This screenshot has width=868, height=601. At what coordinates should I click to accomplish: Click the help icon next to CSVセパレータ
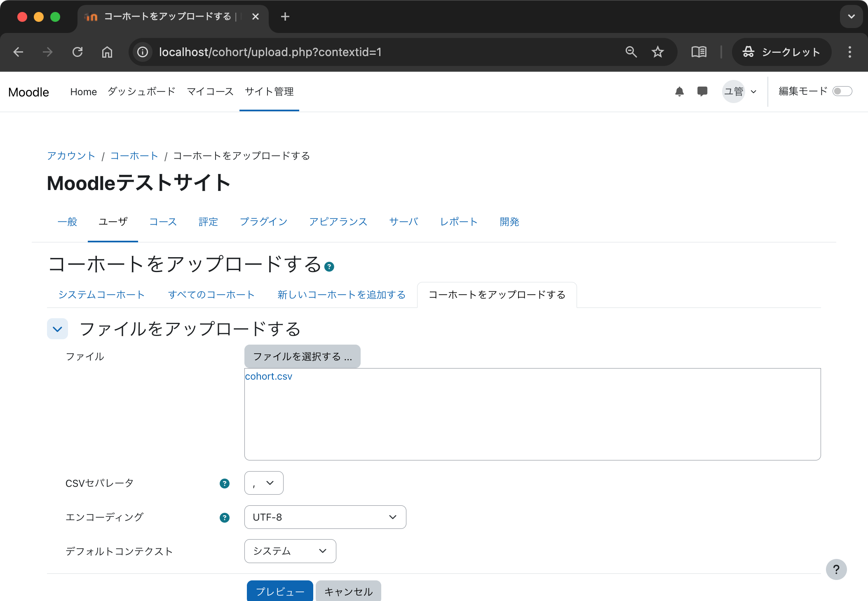tap(225, 484)
